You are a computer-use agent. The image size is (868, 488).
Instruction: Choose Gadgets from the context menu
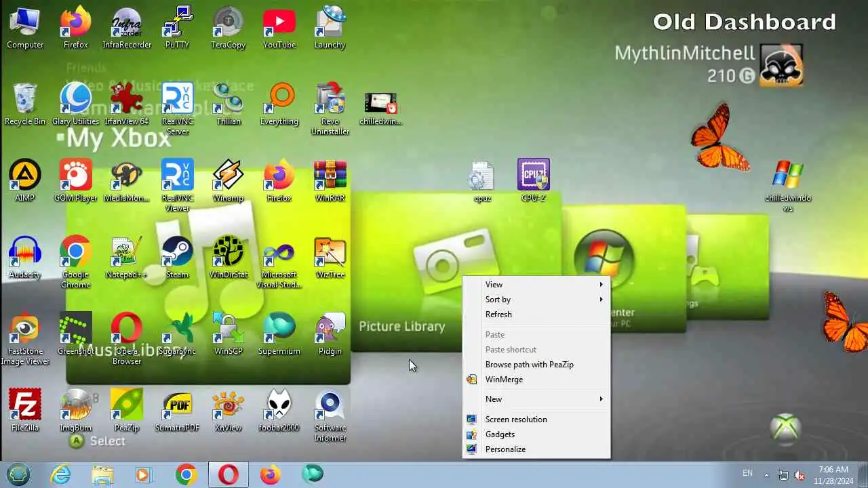[536, 434]
